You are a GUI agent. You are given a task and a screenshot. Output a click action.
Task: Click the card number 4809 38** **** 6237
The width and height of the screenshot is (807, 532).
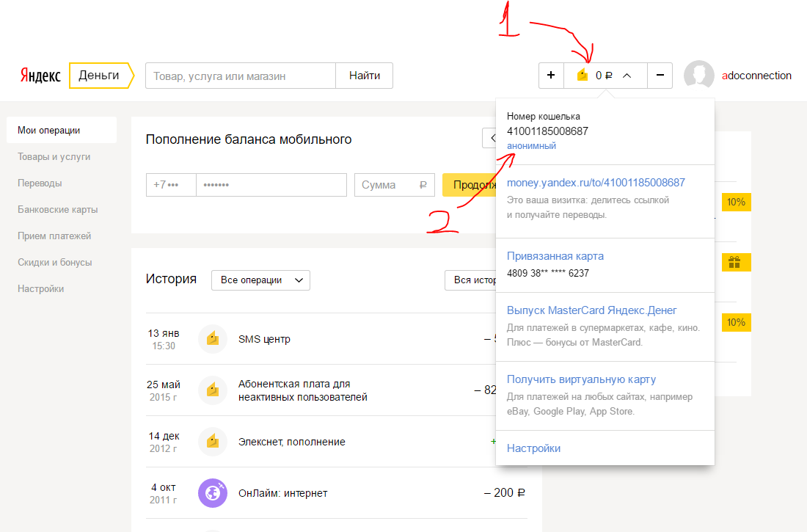[548, 273]
